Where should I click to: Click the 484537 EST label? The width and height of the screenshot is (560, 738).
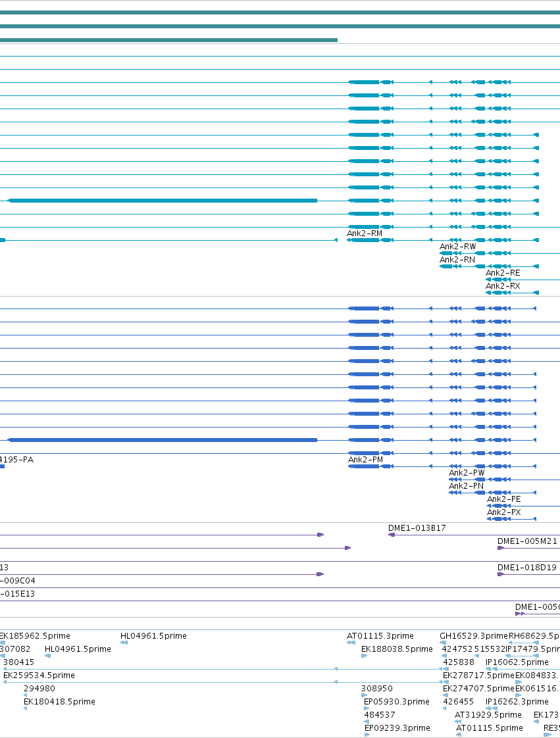(x=380, y=716)
